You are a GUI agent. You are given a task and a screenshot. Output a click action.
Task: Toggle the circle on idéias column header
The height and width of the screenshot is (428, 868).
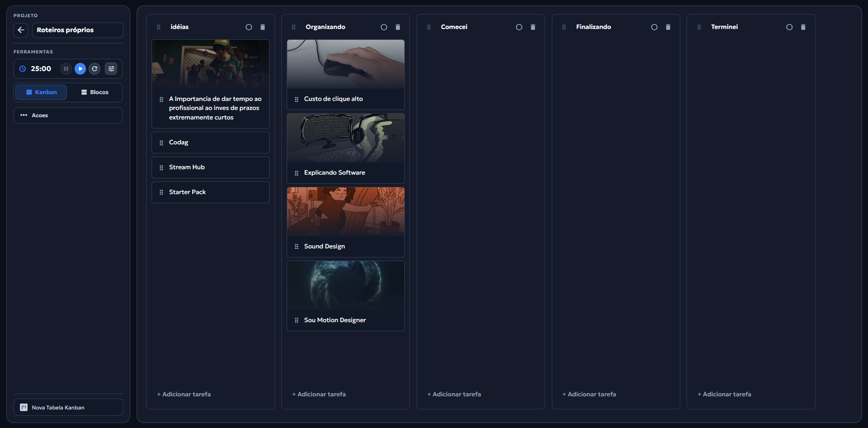click(249, 27)
